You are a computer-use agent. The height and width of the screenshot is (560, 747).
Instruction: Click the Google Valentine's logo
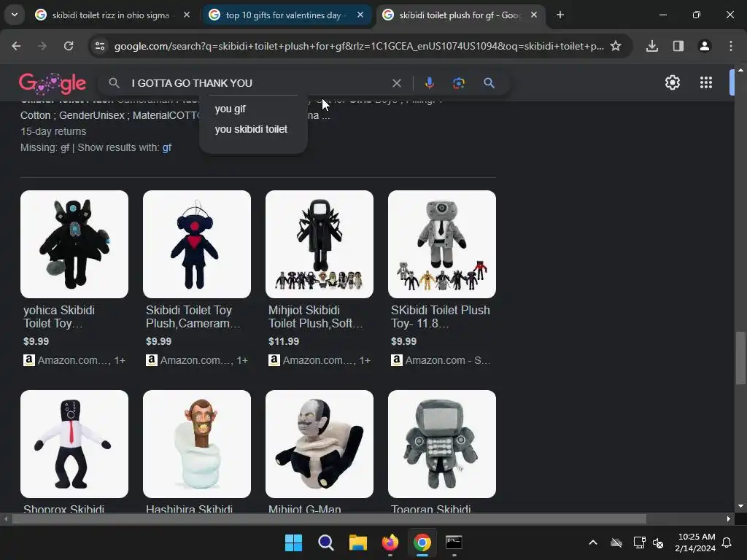click(53, 83)
